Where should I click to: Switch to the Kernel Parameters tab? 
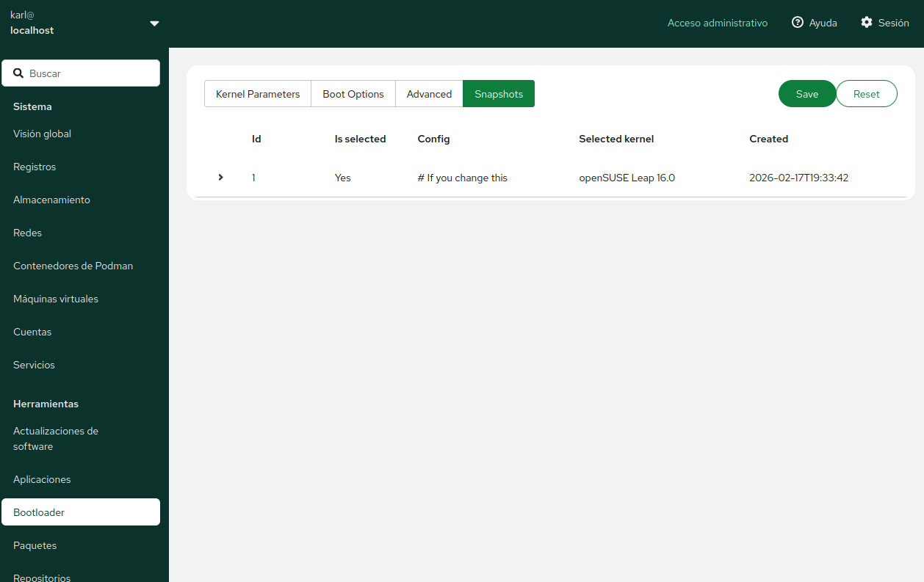(x=258, y=94)
